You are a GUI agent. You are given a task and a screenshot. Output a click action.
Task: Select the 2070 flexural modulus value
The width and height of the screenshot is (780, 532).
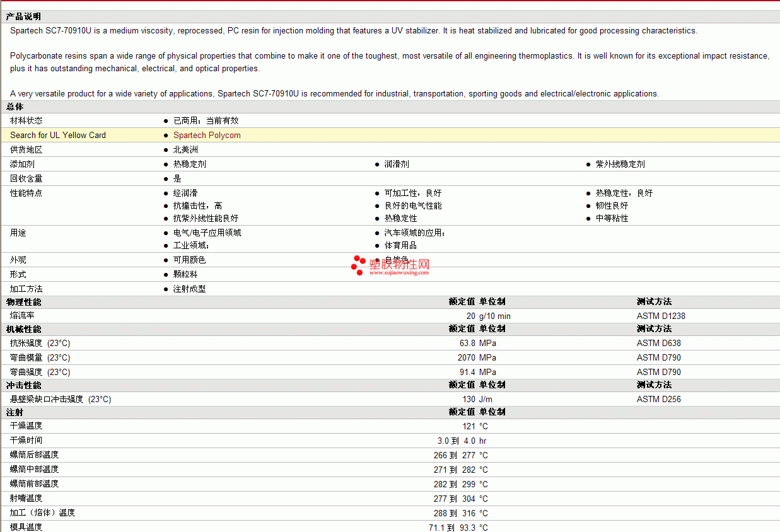point(467,357)
